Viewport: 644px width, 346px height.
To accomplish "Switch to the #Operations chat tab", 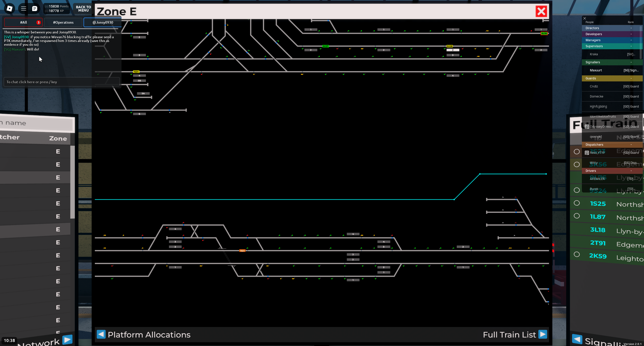I will (x=63, y=22).
